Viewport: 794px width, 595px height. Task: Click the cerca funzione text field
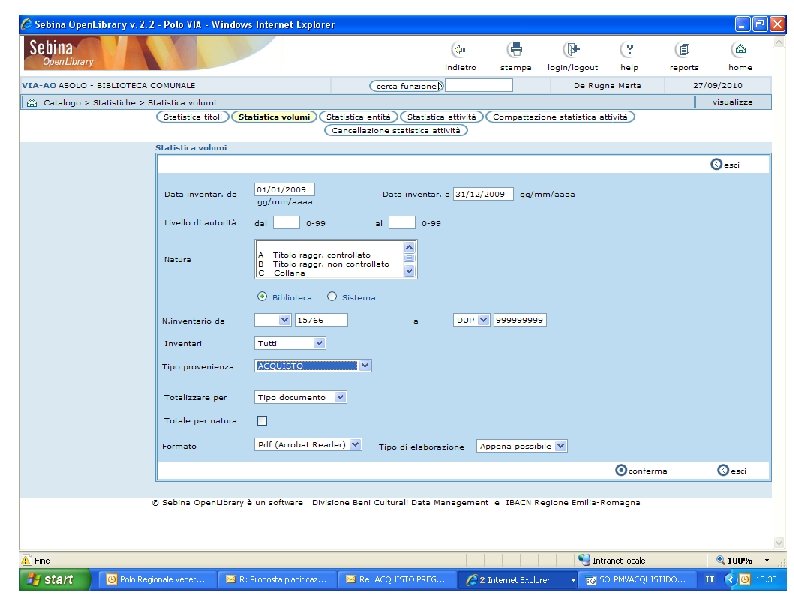pyautogui.click(x=479, y=85)
